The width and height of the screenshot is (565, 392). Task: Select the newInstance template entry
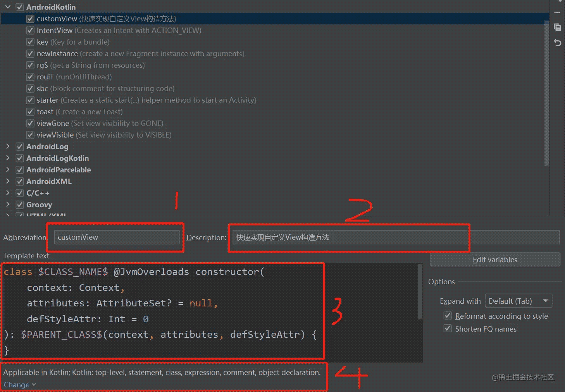[57, 53]
